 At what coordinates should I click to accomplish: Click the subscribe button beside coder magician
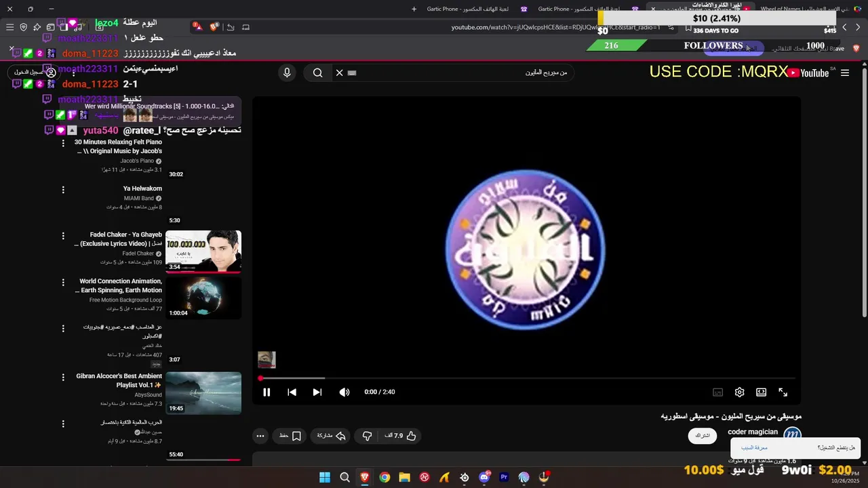pos(702,435)
